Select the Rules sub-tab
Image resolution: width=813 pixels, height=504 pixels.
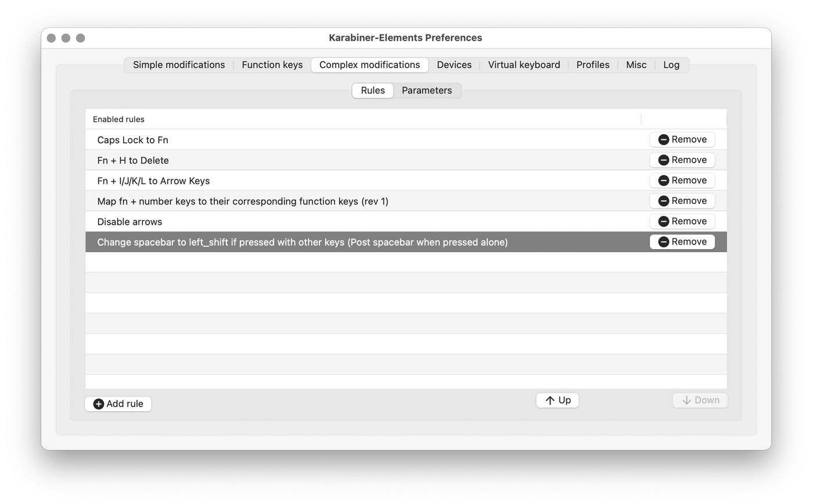coord(373,91)
